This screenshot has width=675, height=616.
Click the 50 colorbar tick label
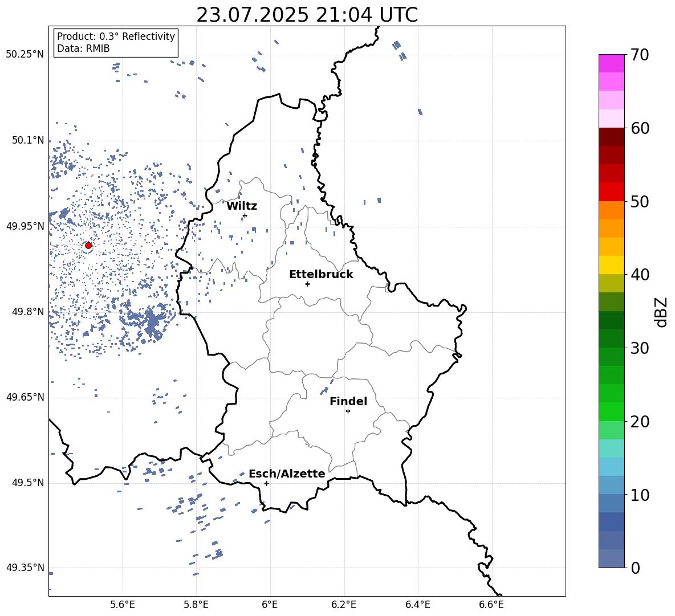(x=640, y=201)
